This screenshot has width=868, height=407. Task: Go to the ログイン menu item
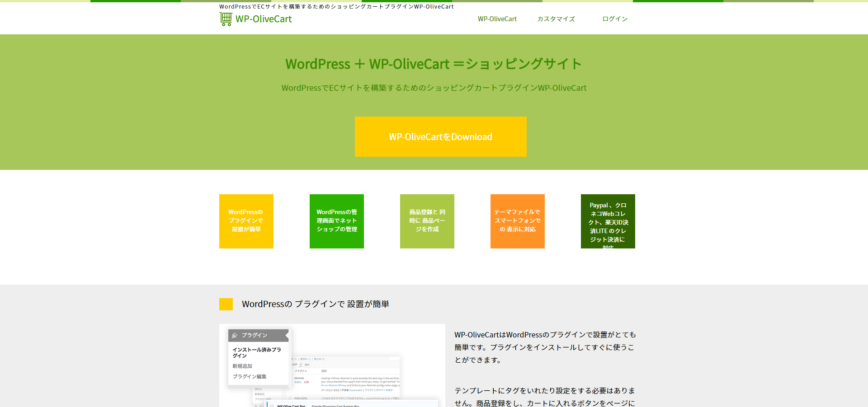click(x=615, y=19)
